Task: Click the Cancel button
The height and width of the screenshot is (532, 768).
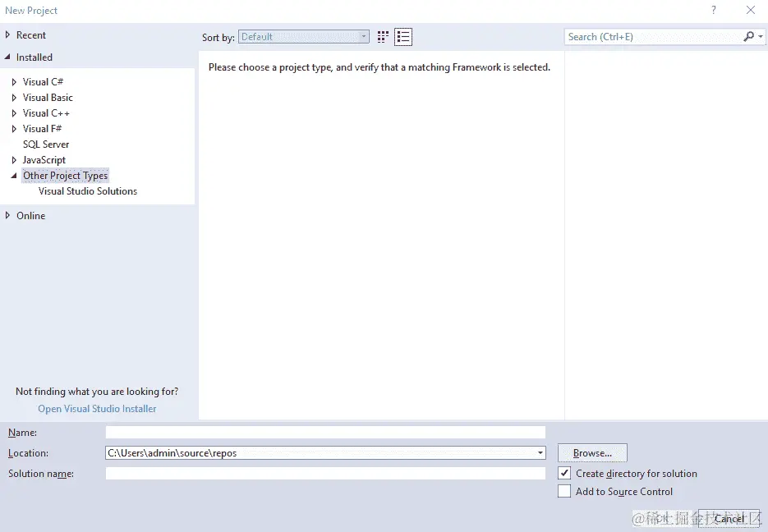Action: point(729,518)
